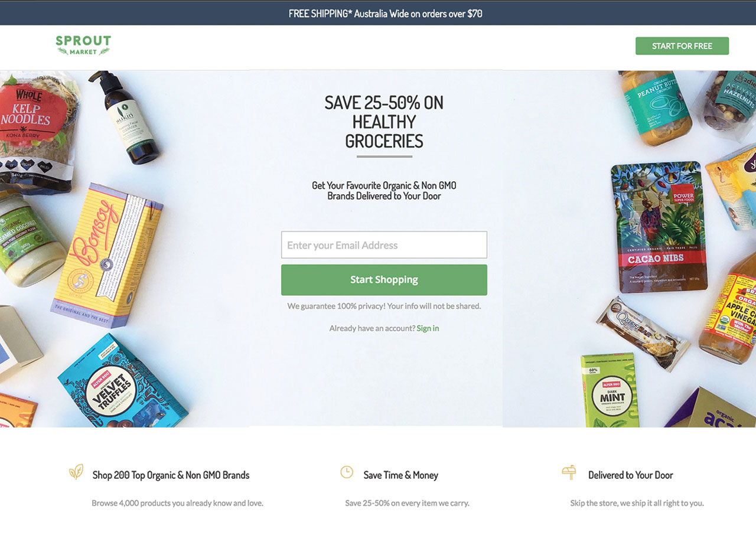This screenshot has width=756, height=555.
Task: Click the mailbox icon beside Delivered to Your Door
Action: pyautogui.click(x=569, y=472)
